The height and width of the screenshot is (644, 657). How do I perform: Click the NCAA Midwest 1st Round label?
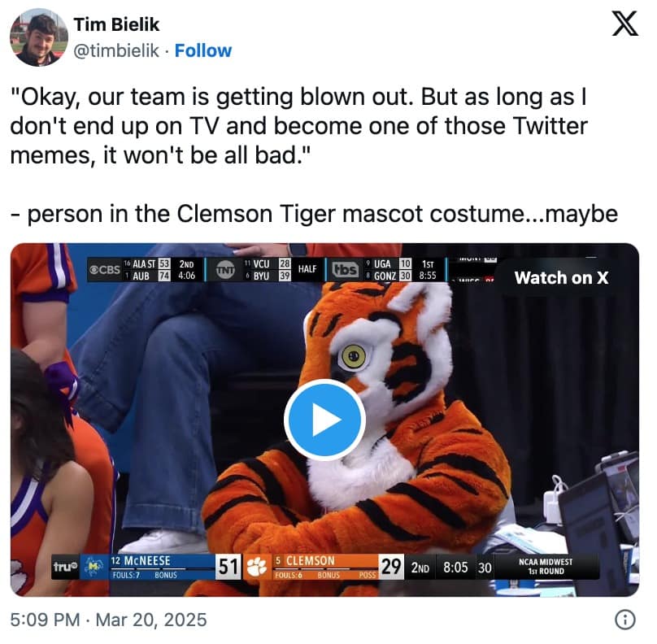547,567
